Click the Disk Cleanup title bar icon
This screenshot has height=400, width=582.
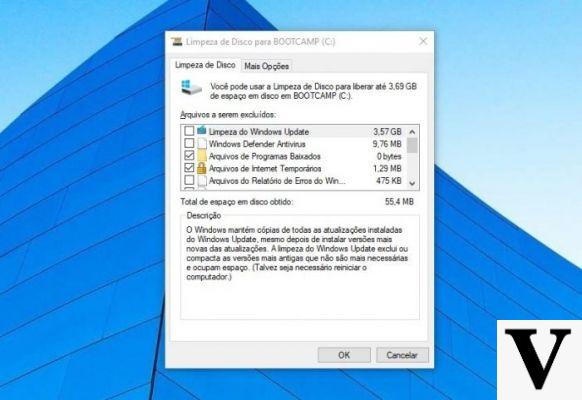point(177,41)
